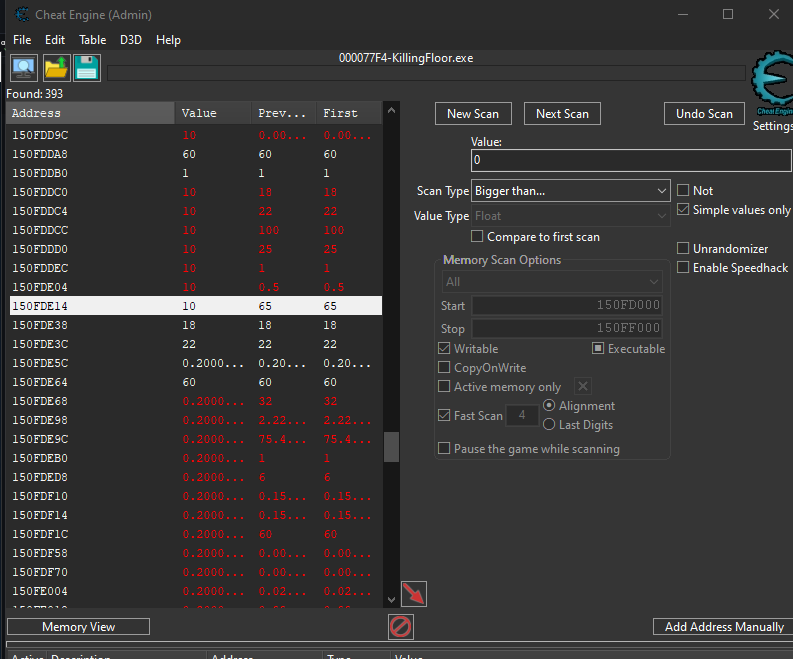Open the Table menu
This screenshot has height=659, width=793.
(x=93, y=40)
